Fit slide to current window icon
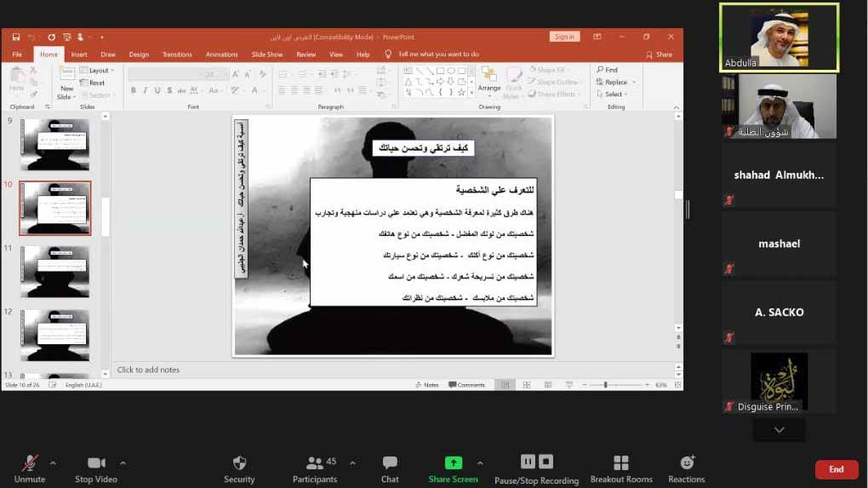This screenshot has width=868, height=488. coord(677,385)
